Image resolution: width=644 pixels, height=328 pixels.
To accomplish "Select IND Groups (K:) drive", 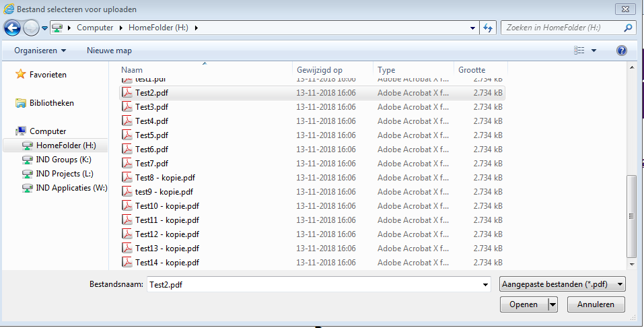I will pyautogui.click(x=63, y=160).
